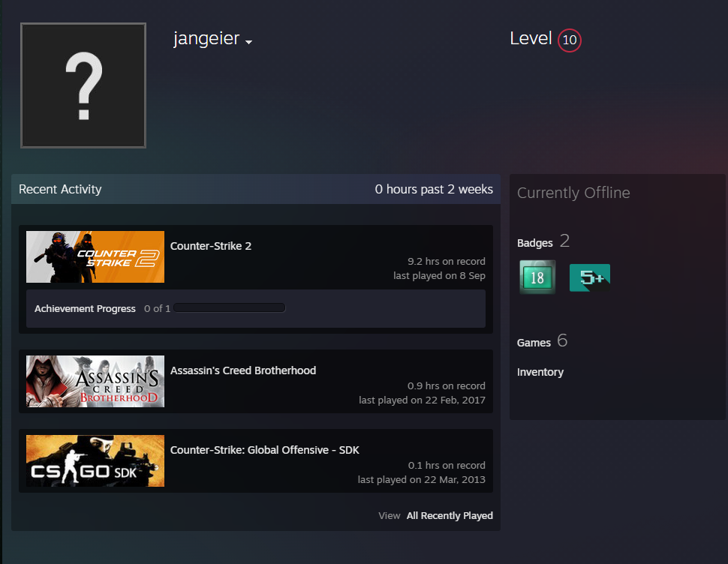The image size is (728, 564).
Task: Open the Assassin's Creed Brotherhood banner image
Action: pos(95,381)
